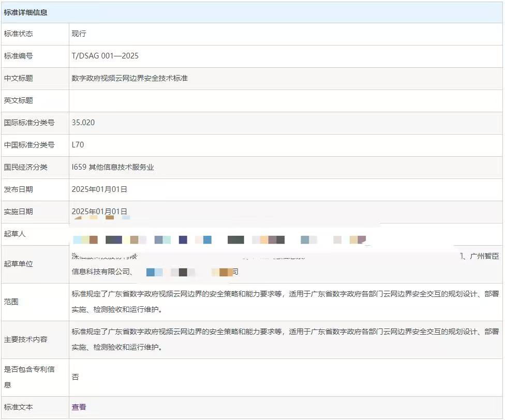505x420 pixels.
Task: Click the 国际标准分类号 label
Action: pos(29,123)
